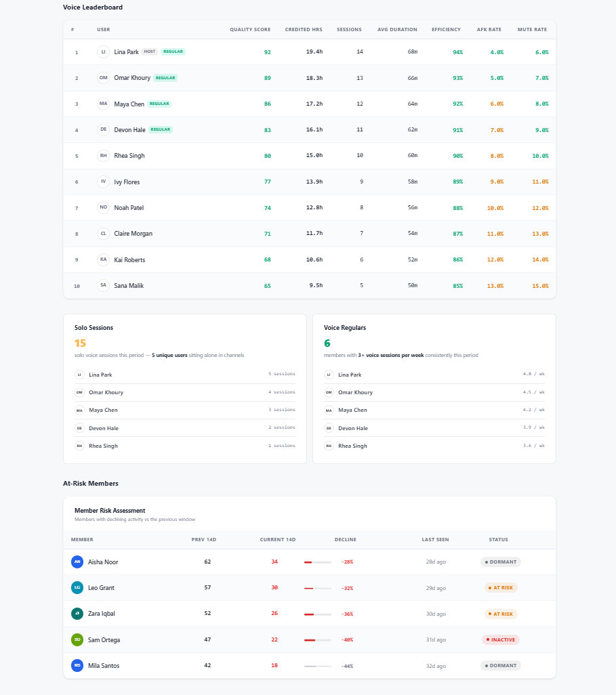Open Mila Santos's avatar icon
The height and width of the screenshot is (695, 616).
pyautogui.click(x=77, y=665)
